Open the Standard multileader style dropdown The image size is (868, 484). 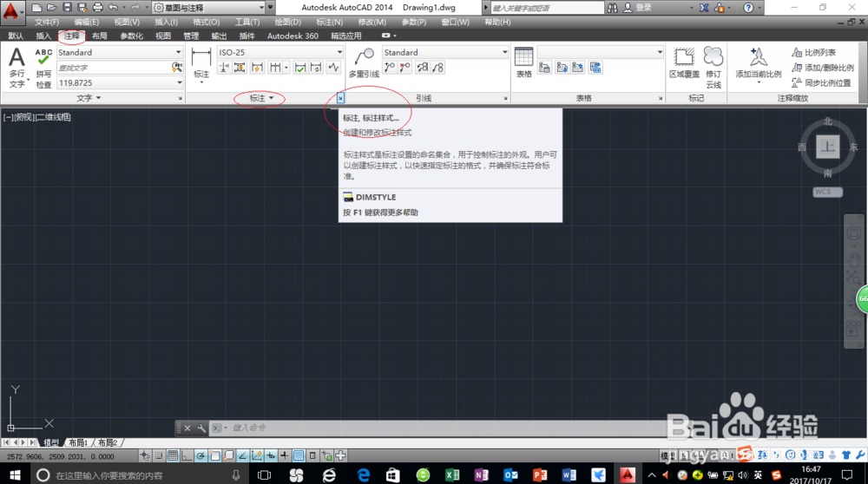pyautogui.click(x=445, y=52)
